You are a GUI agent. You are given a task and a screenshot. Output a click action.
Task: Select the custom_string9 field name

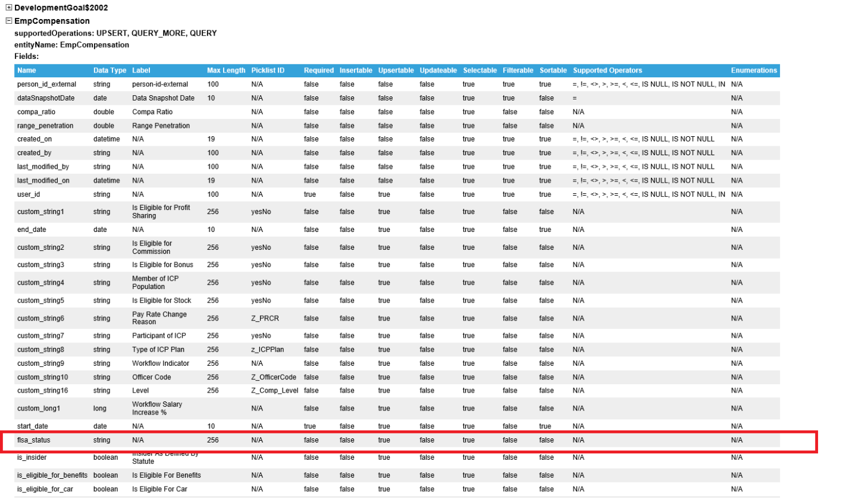click(x=40, y=363)
